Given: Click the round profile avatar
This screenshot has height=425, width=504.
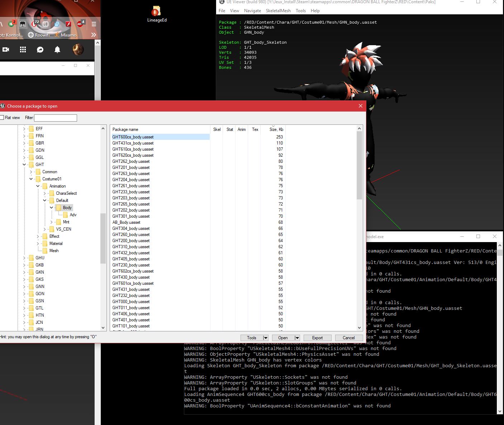Looking at the screenshot, I should [78, 49].
